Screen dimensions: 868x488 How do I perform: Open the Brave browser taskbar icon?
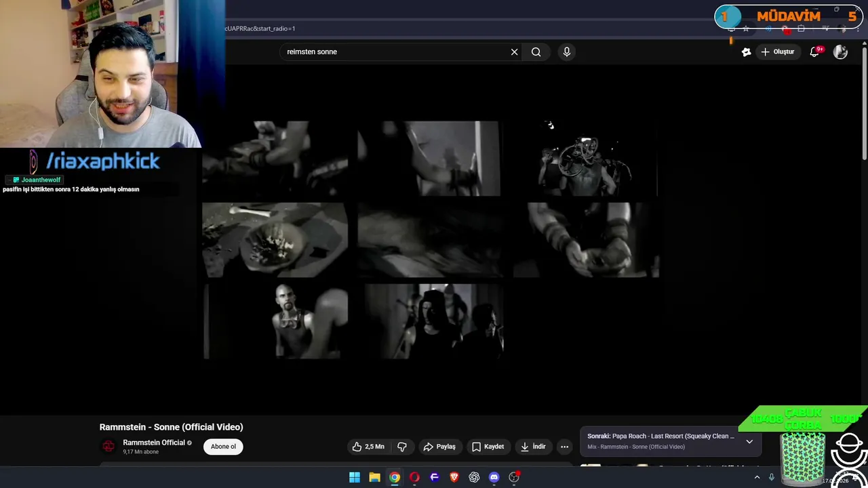point(454,477)
